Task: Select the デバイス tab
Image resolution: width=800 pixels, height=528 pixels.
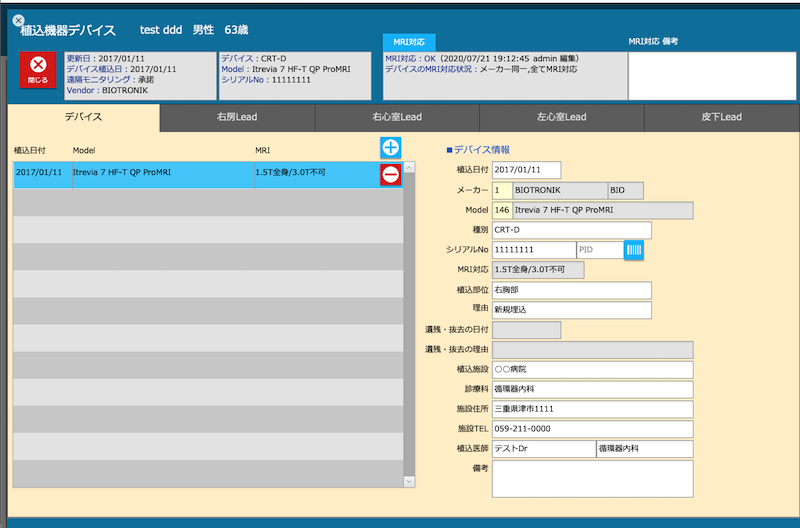Action: point(83,117)
